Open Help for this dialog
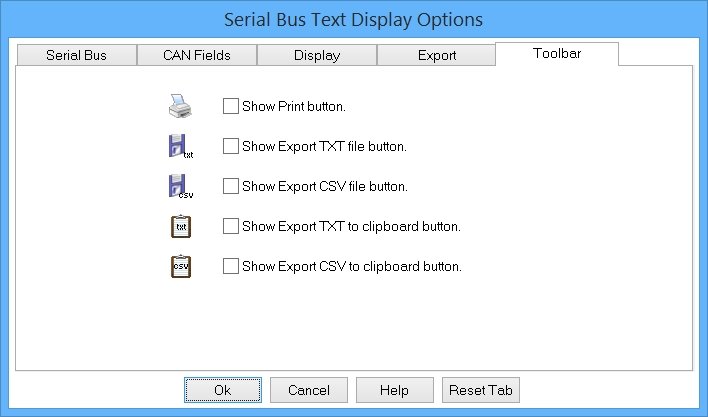708x417 pixels. pos(395,390)
